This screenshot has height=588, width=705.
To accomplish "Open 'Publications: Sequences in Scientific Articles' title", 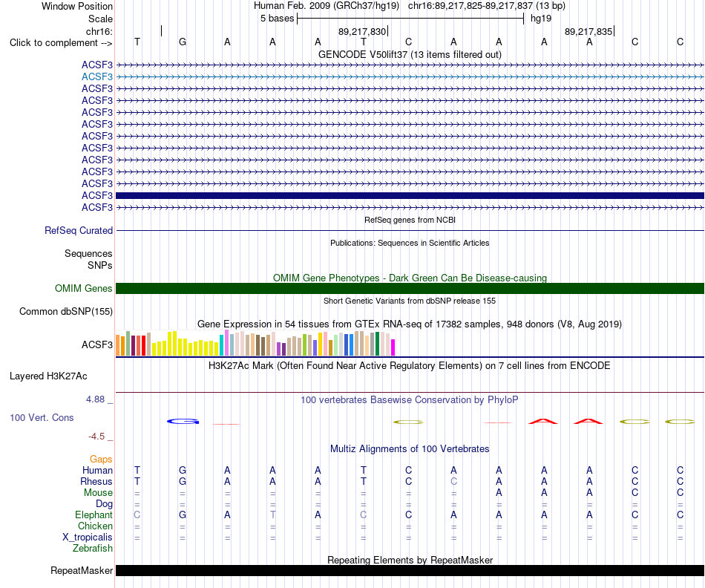I will pos(410,243).
